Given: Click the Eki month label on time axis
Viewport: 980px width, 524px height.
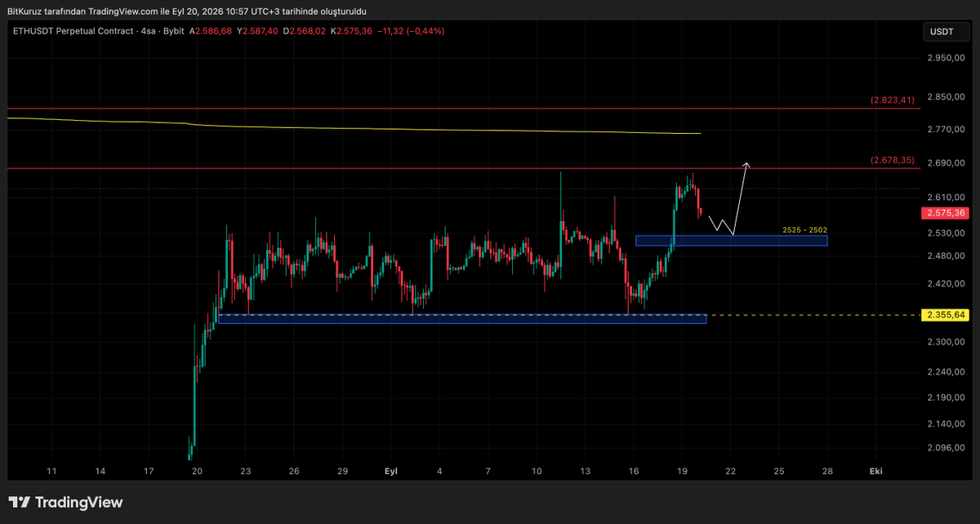Looking at the screenshot, I should click(875, 472).
